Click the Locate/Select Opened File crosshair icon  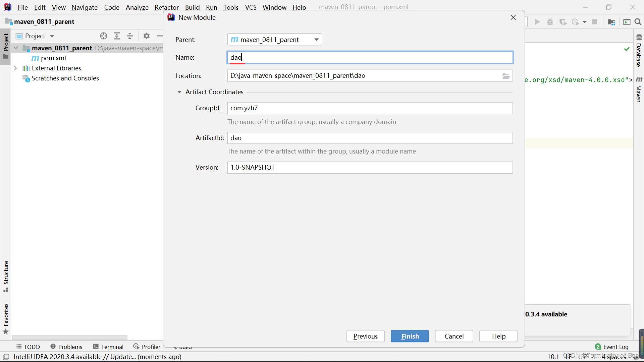(x=104, y=36)
